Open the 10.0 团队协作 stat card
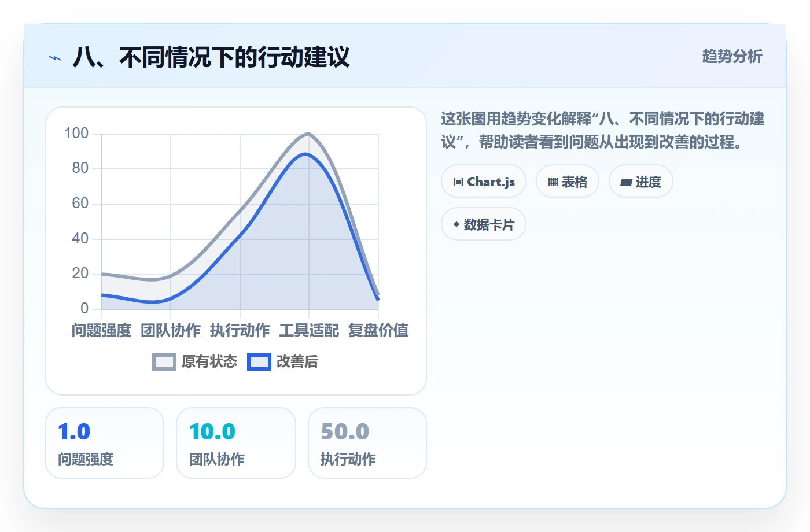810x532 pixels. [x=236, y=443]
